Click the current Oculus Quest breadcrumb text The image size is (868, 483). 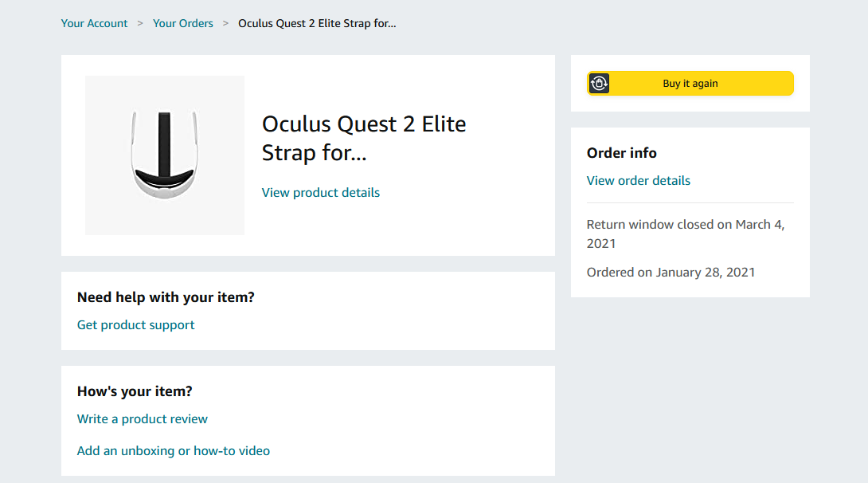pos(317,23)
